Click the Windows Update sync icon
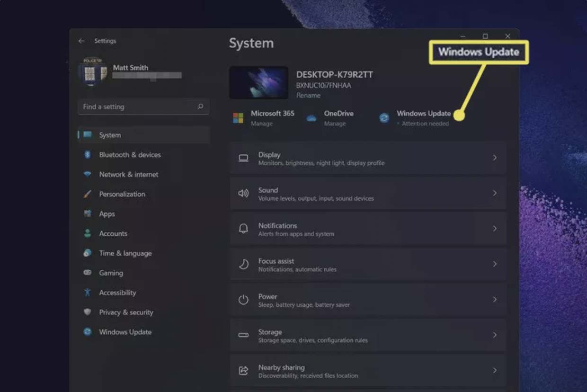This screenshot has height=392, width=587. (383, 117)
